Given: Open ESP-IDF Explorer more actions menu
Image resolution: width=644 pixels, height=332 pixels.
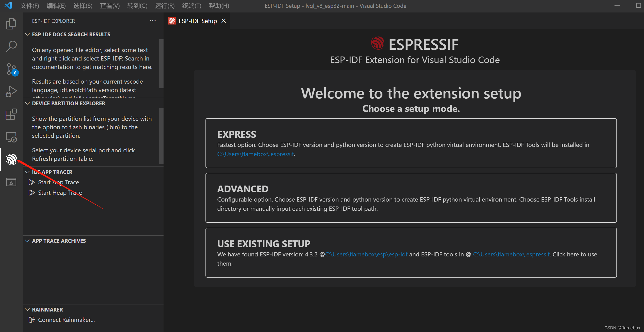Looking at the screenshot, I should click(152, 21).
